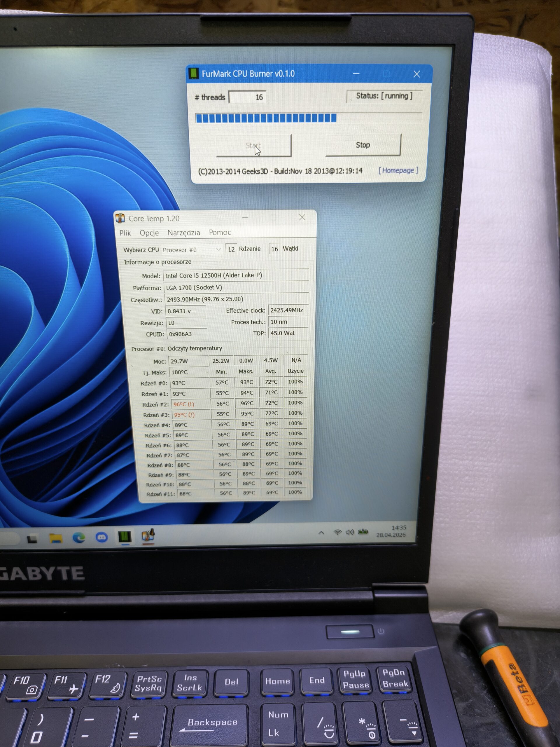The image size is (560, 747).
Task: Stop the CPU burner test
Action: [363, 145]
